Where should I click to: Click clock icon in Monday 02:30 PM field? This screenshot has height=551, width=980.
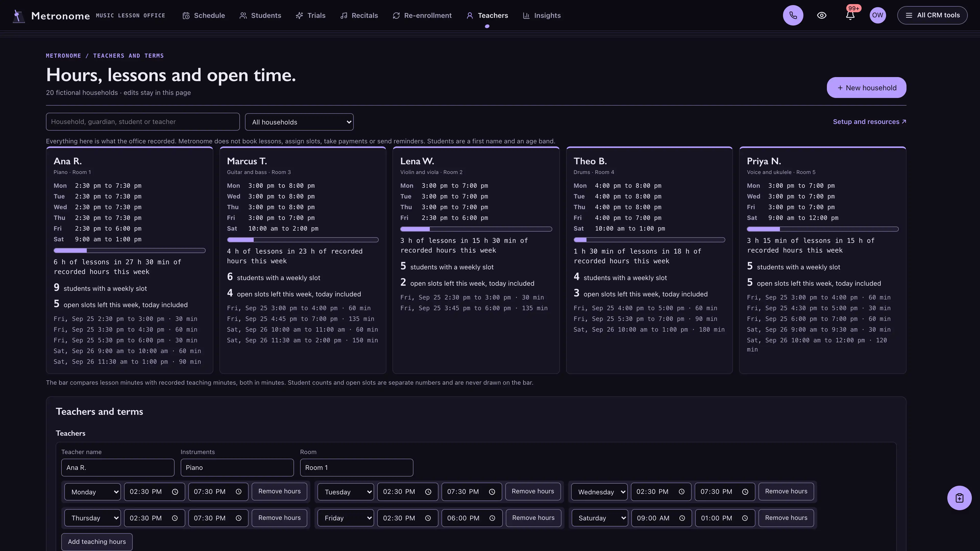coord(175,492)
